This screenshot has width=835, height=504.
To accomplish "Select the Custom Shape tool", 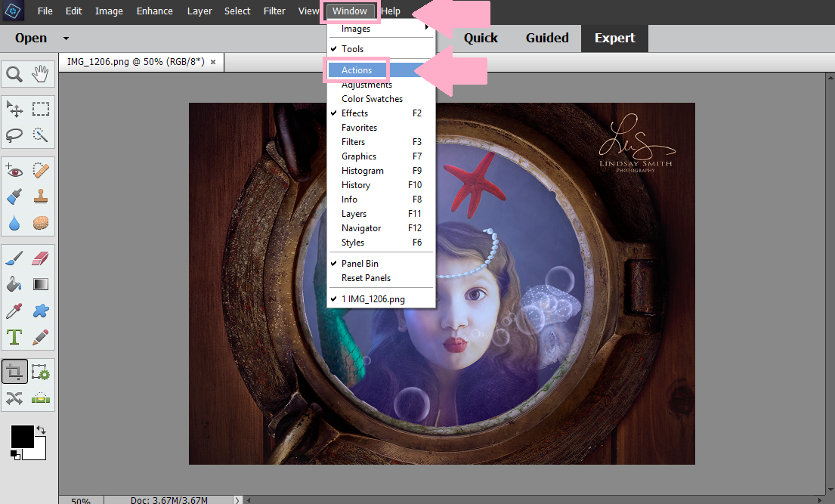I will (41, 311).
